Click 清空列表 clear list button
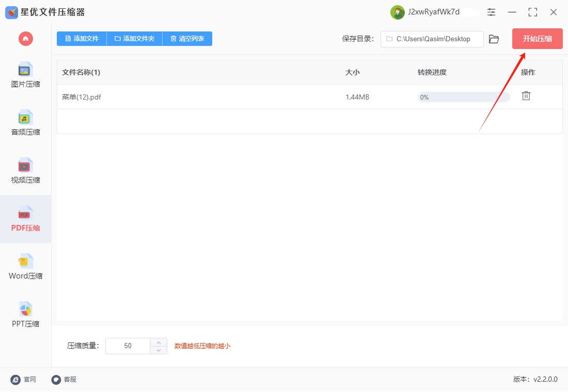568x392 pixels. pyautogui.click(x=187, y=38)
